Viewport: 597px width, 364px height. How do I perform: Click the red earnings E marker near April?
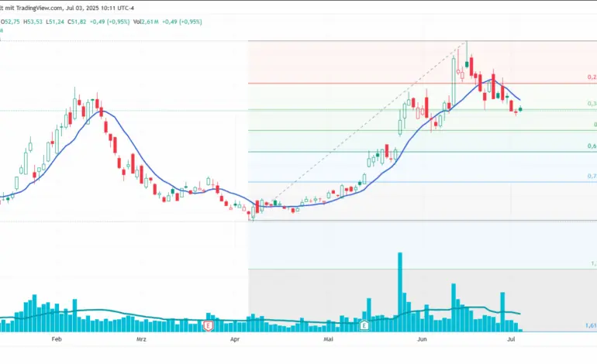(x=208, y=325)
